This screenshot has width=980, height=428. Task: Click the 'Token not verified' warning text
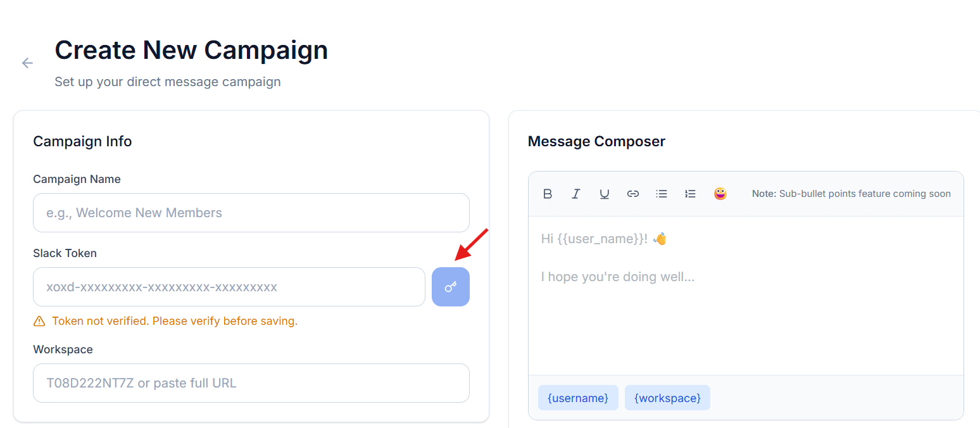(x=175, y=321)
